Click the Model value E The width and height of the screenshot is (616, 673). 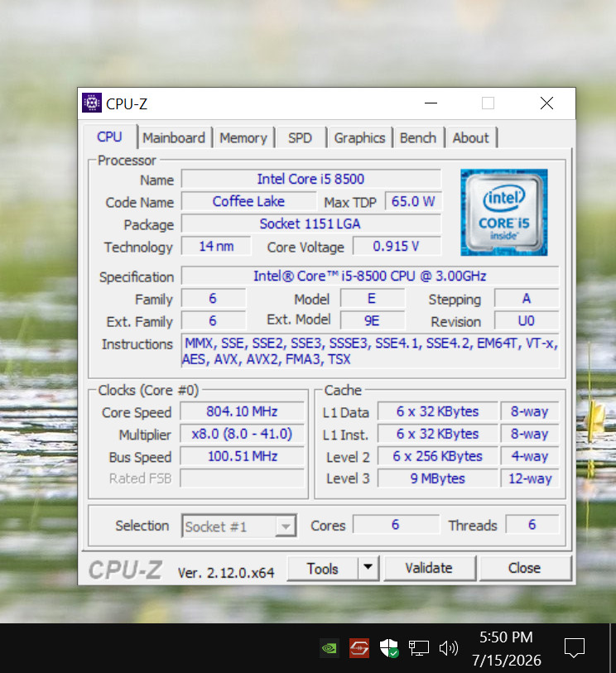pos(373,298)
